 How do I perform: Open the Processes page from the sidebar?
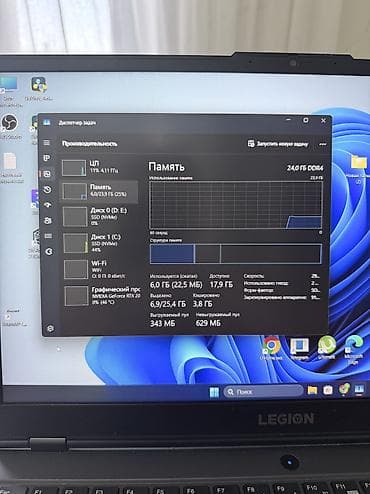click(47, 158)
